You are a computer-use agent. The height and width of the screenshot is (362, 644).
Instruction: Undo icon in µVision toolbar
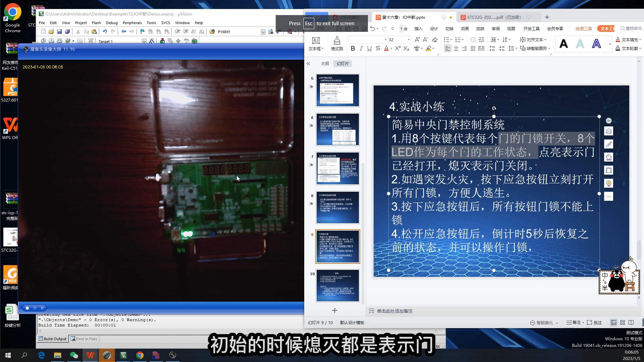105,32
